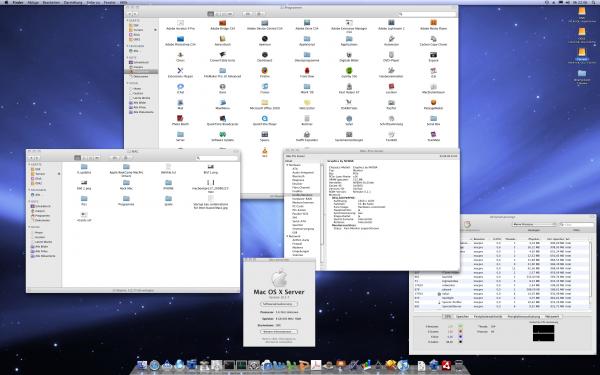Open Safari in the Programme window

point(349,119)
